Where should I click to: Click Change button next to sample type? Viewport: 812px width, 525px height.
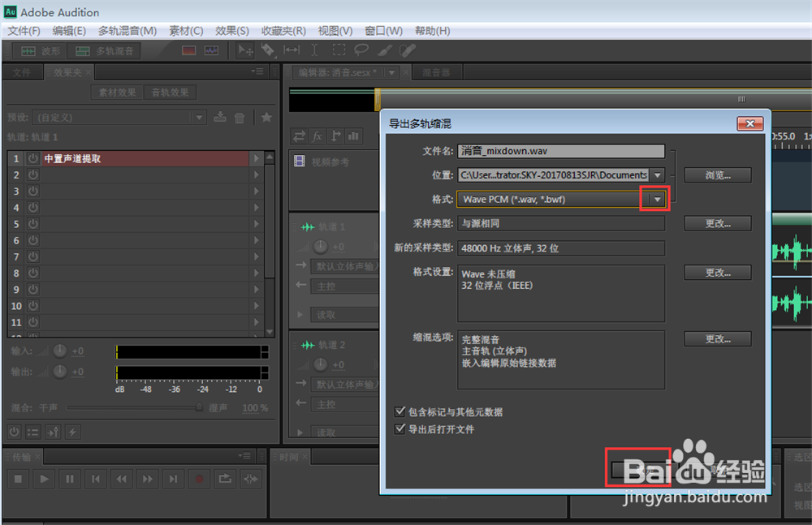click(718, 224)
